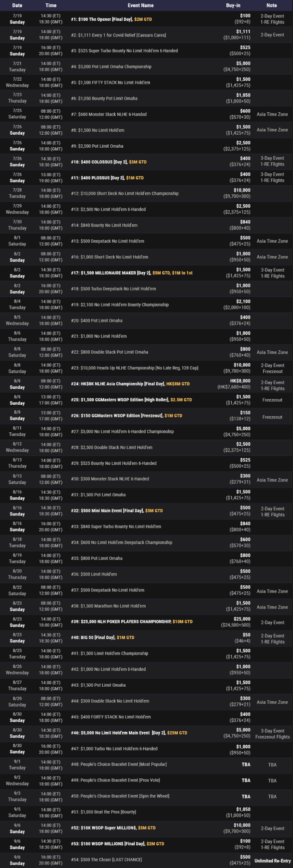Select #39 $25,000 NLH Poker Players Championship
The width and height of the screenshot is (293, 868).
point(131,621)
